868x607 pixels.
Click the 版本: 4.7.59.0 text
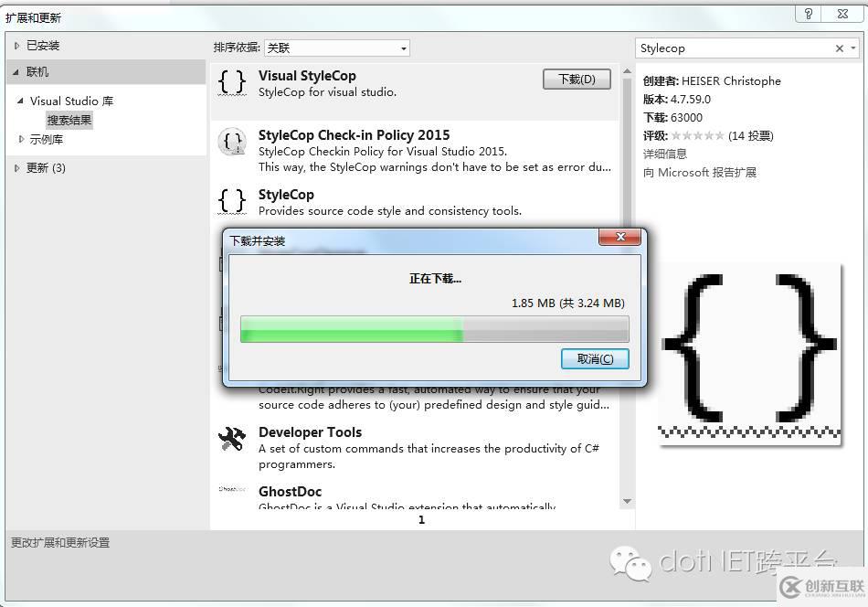pyautogui.click(x=676, y=99)
